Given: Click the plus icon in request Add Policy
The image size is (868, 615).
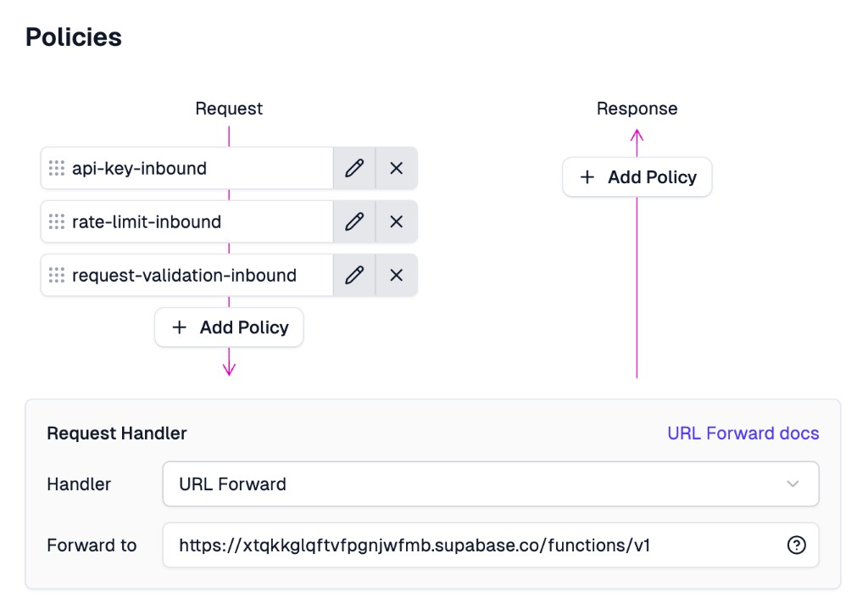Looking at the screenshot, I should pos(179,327).
